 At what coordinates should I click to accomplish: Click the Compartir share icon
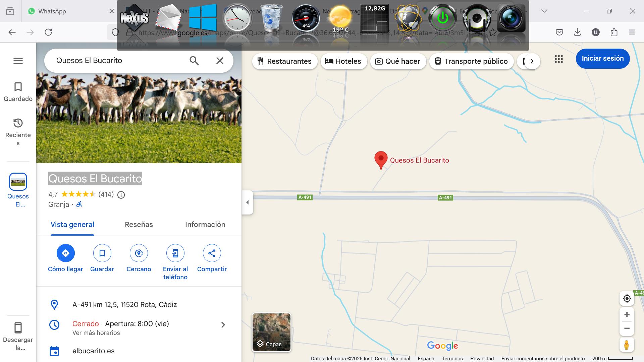coord(212,253)
